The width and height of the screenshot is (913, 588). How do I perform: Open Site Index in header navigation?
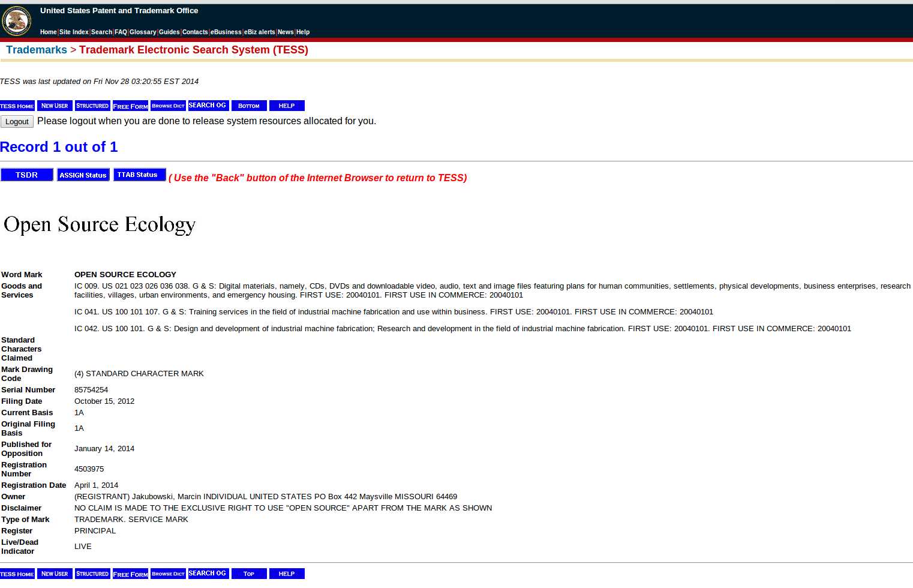[x=74, y=32]
